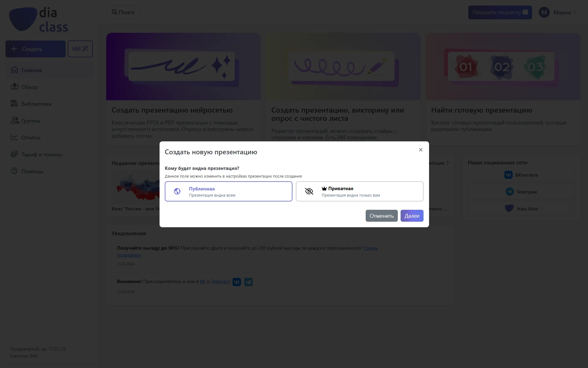The height and width of the screenshot is (368, 588).
Task: Click the Поиск search field
Action: click(123, 12)
